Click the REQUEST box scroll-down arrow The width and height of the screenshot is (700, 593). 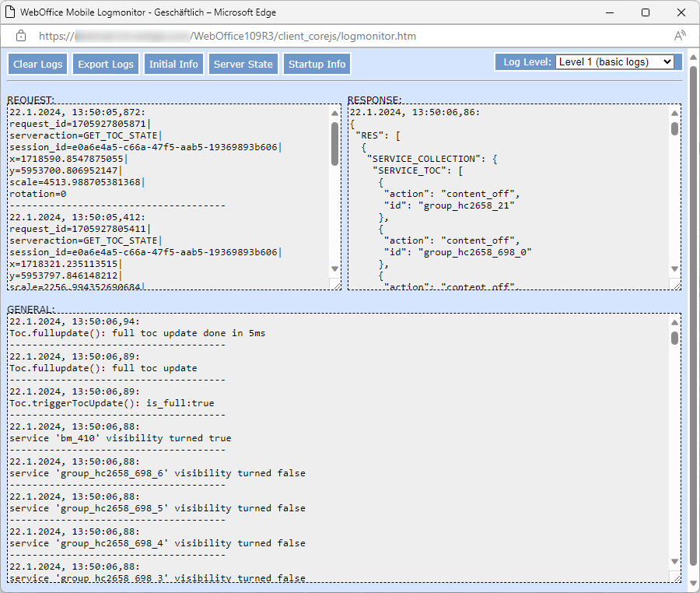pyautogui.click(x=334, y=269)
